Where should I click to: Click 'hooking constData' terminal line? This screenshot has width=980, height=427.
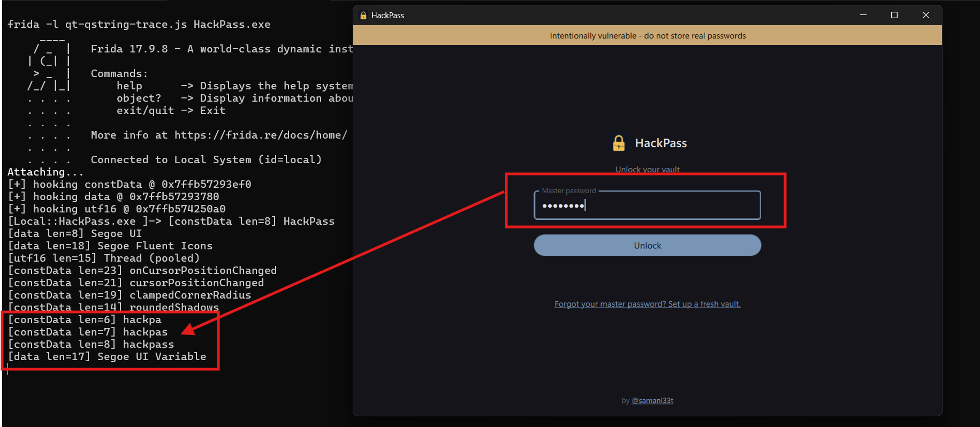coord(130,184)
